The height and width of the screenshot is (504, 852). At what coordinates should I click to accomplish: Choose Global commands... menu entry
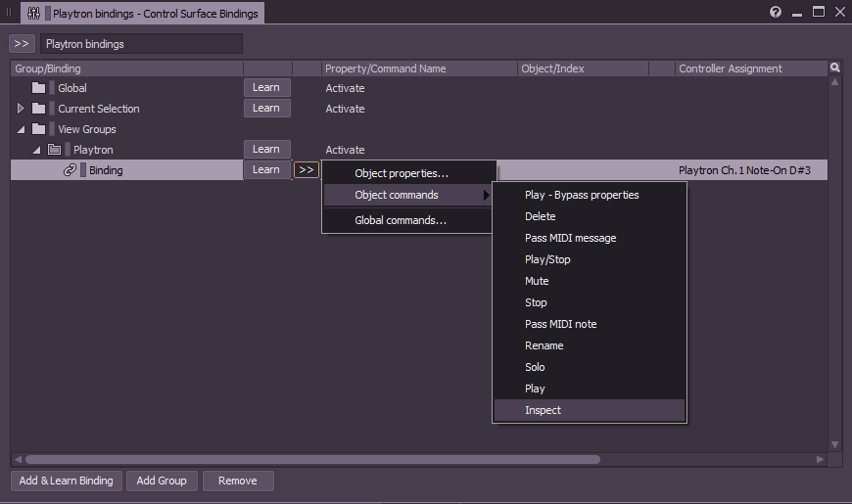click(401, 220)
